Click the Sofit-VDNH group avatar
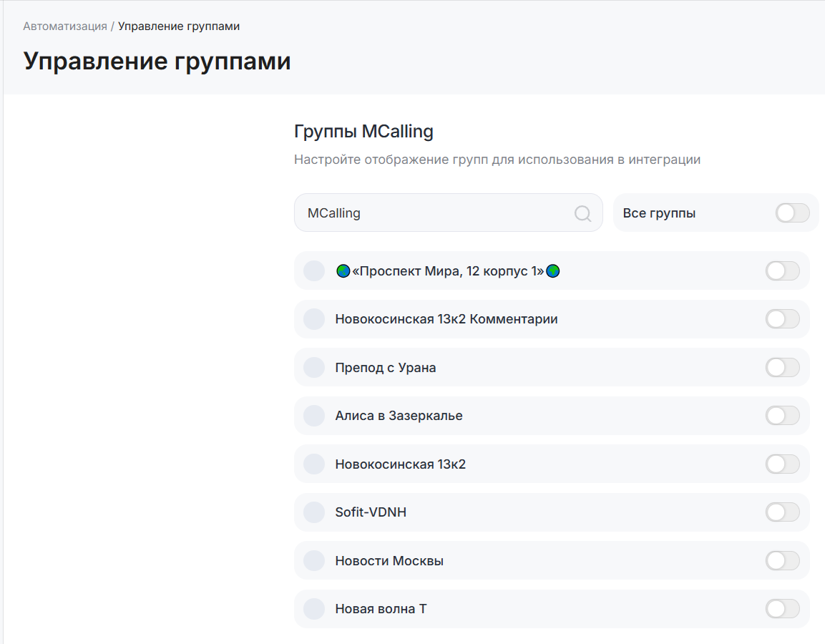 pyautogui.click(x=314, y=512)
